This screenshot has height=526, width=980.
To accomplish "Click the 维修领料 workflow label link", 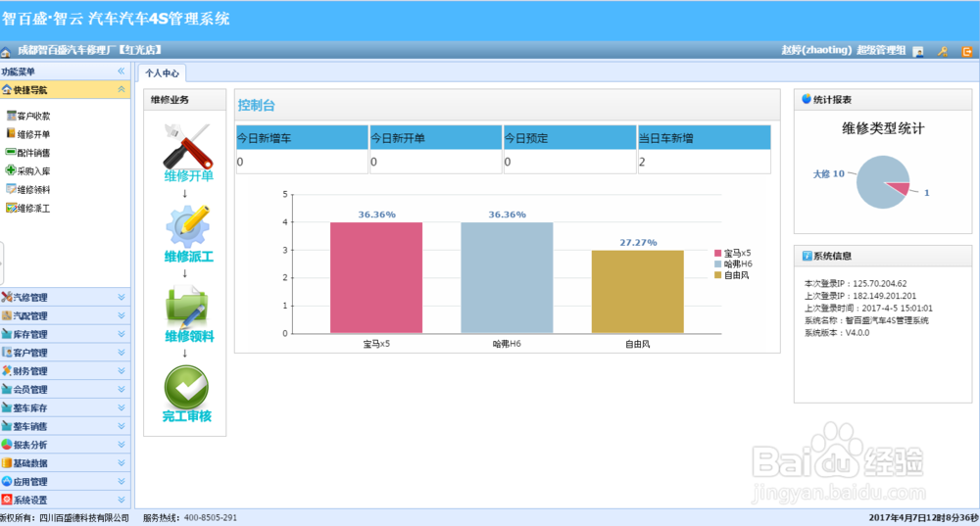I will pyautogui.click(x=189, y=336).
